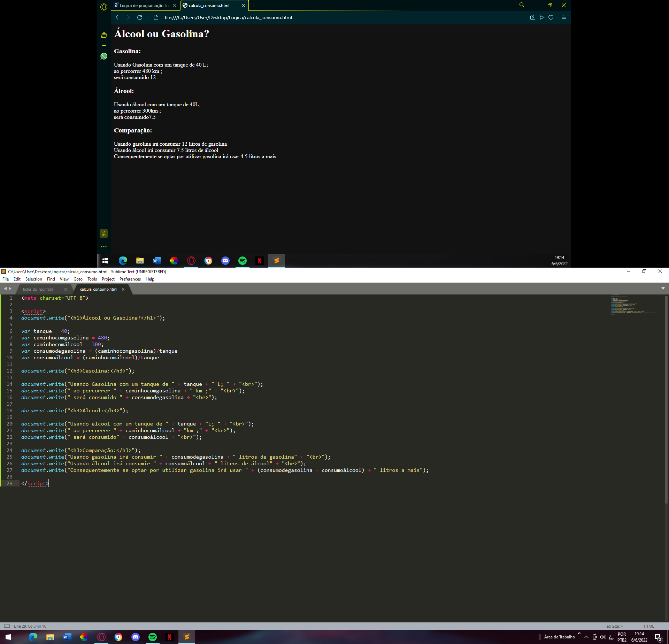Change HTML syntax from status bar
669x644 pixels.
(x=649, y=626)
